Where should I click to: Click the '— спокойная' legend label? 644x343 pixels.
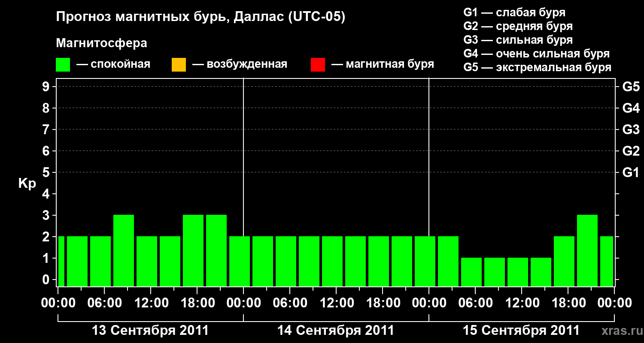pos(113,64)
